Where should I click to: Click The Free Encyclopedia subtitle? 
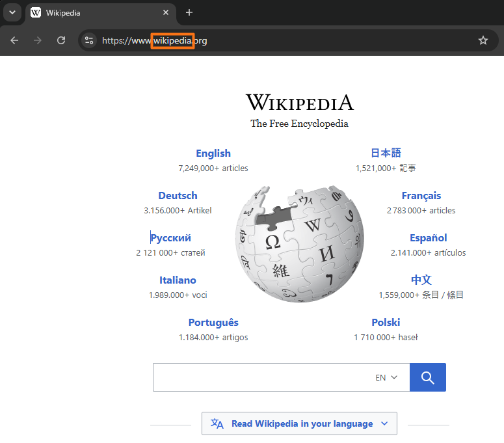click(300, 124)
